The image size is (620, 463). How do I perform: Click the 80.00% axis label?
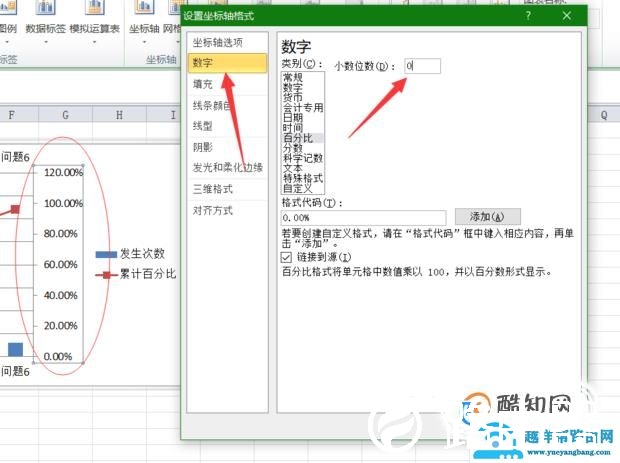point(60,234)
